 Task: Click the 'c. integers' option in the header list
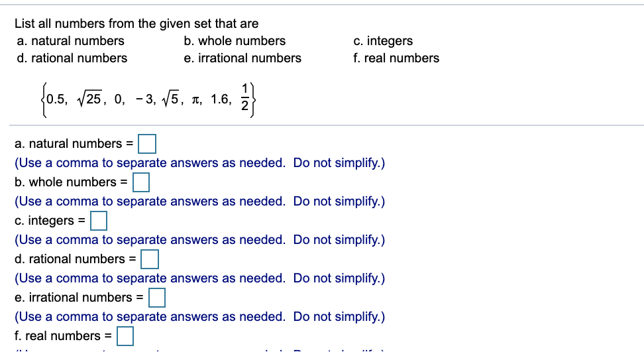[x=383, y=41]
